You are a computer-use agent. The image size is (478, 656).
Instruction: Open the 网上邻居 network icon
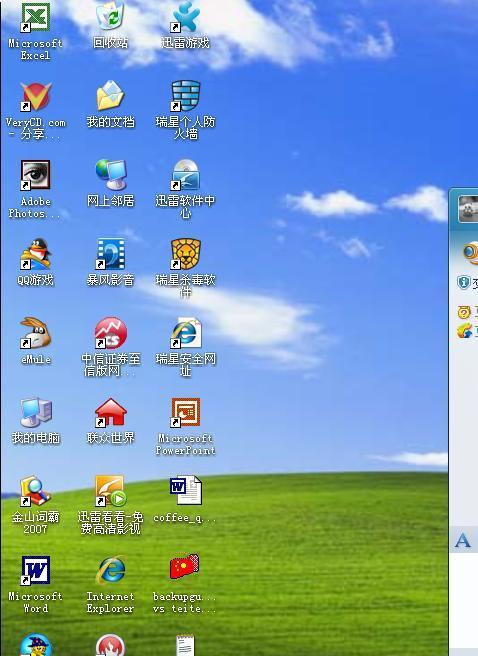[x=111, y=174]
